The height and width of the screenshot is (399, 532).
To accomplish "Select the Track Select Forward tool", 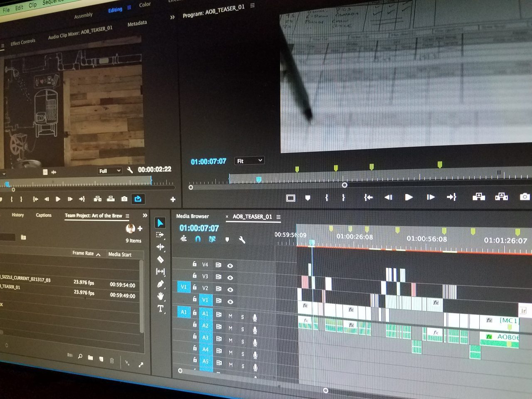I will [160, 235].
